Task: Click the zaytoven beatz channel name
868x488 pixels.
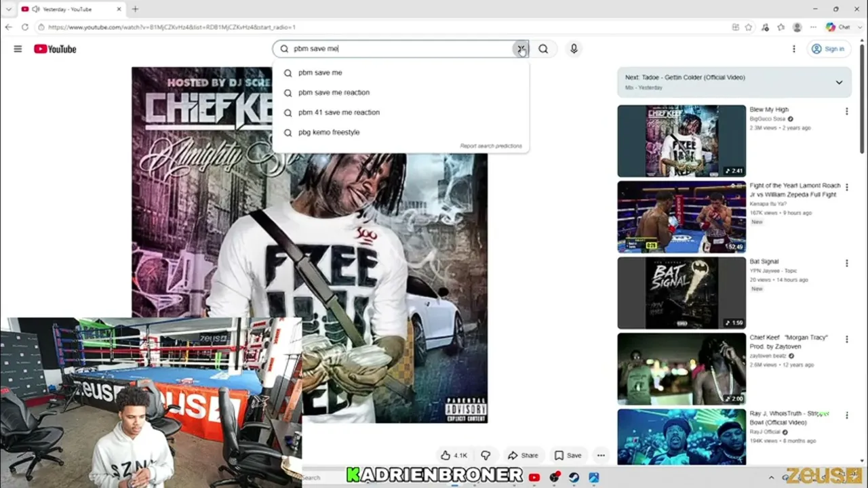Action: click(770, 355)
